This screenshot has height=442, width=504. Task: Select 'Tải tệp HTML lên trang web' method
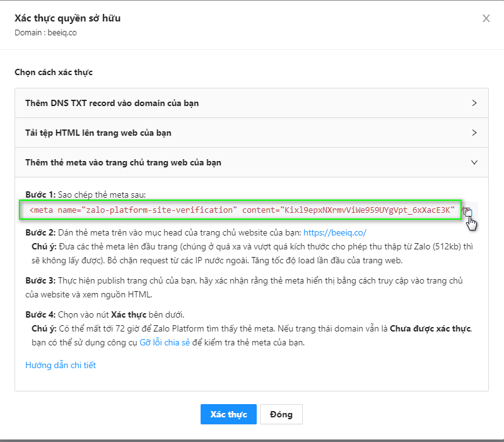coord(98,133)
